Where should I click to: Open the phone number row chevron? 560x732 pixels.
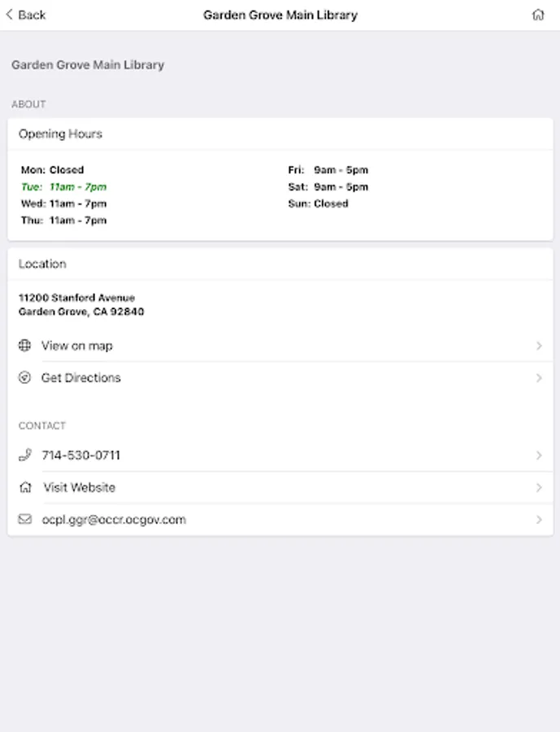[539, 455]
